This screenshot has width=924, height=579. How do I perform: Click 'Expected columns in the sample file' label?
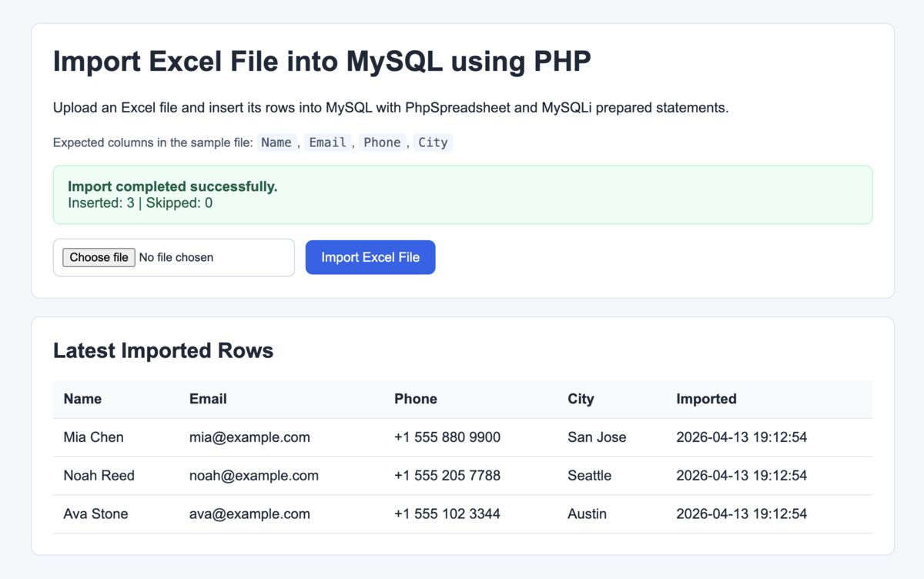point(152,142)
